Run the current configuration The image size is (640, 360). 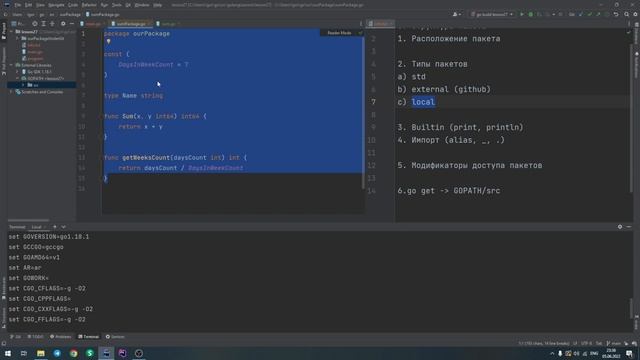tap(522, 14)
